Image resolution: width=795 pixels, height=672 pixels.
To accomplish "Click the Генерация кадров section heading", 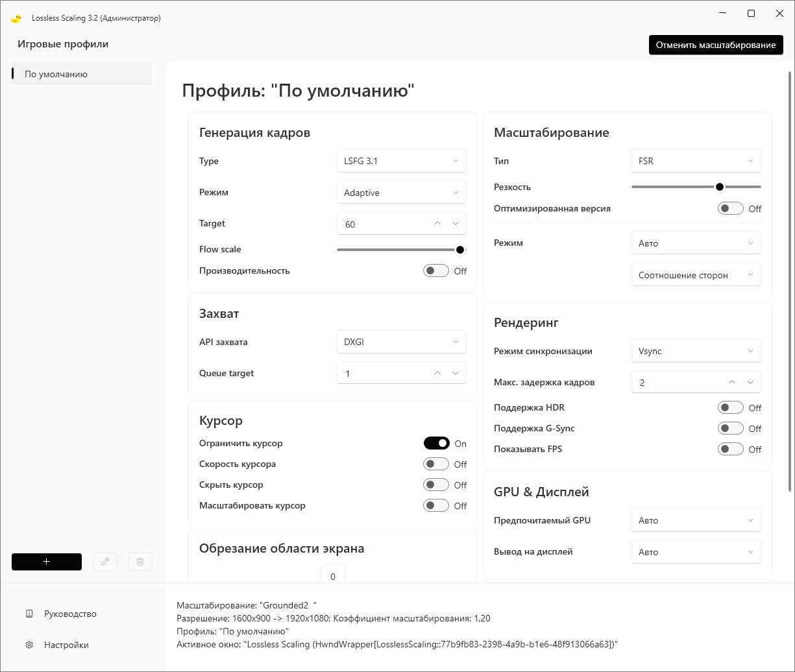I will 254,132.
